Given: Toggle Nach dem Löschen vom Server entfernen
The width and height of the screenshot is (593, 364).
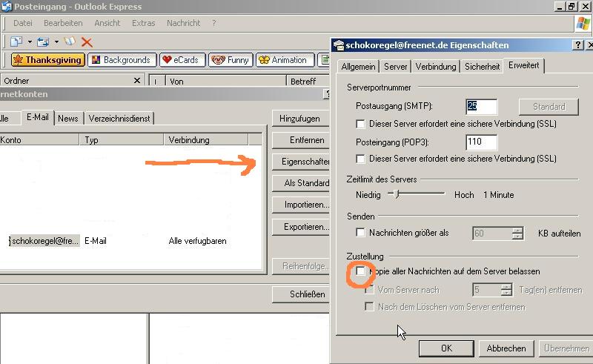Looking at the screenshot, I should pos(369,306).
